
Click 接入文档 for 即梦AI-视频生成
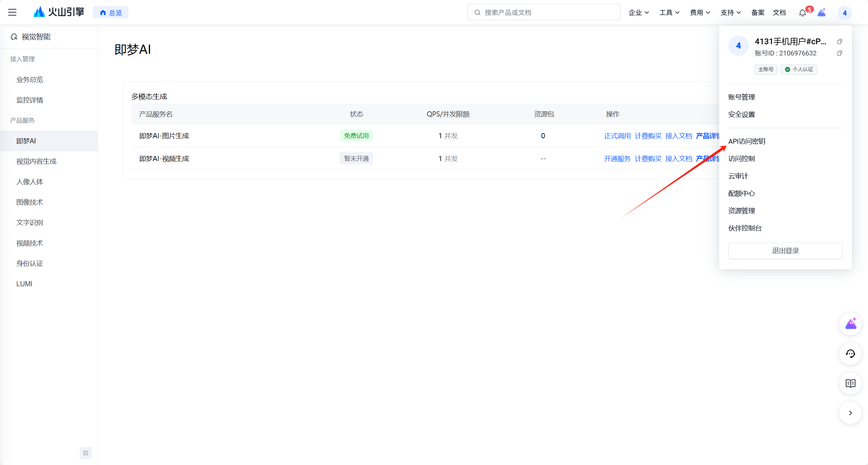[x=679, y=159]
